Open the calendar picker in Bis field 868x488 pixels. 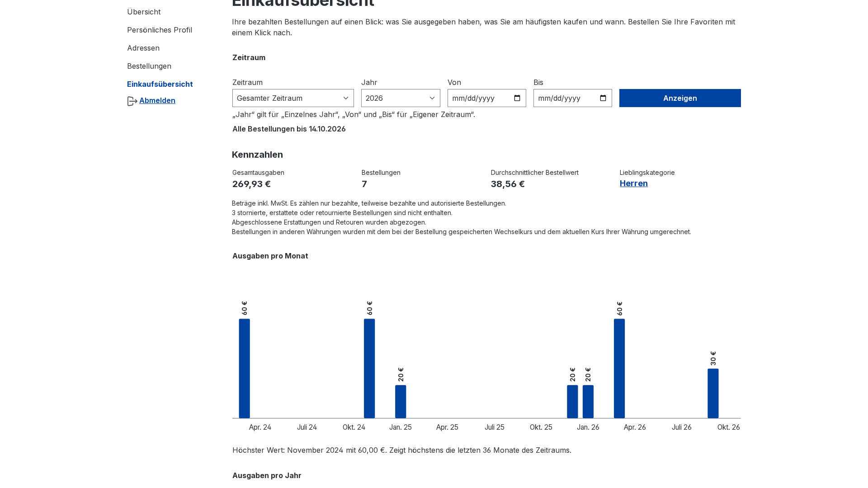point(603,98)
